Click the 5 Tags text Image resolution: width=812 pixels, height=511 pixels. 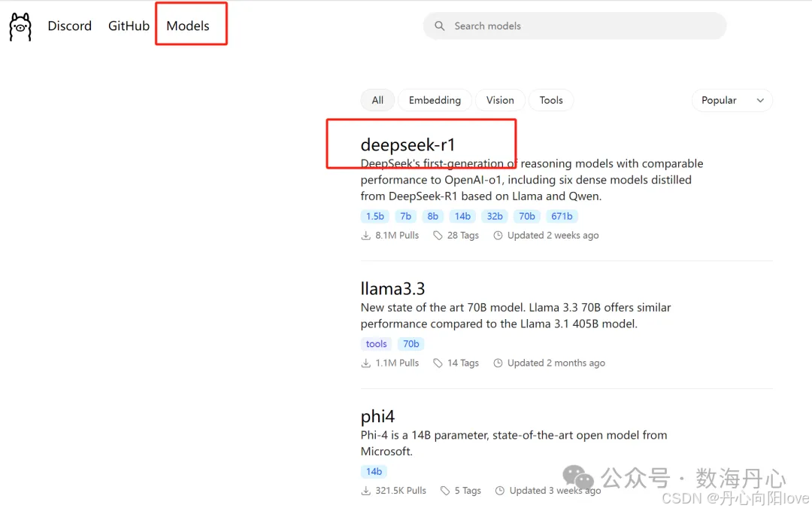(468, 490)
